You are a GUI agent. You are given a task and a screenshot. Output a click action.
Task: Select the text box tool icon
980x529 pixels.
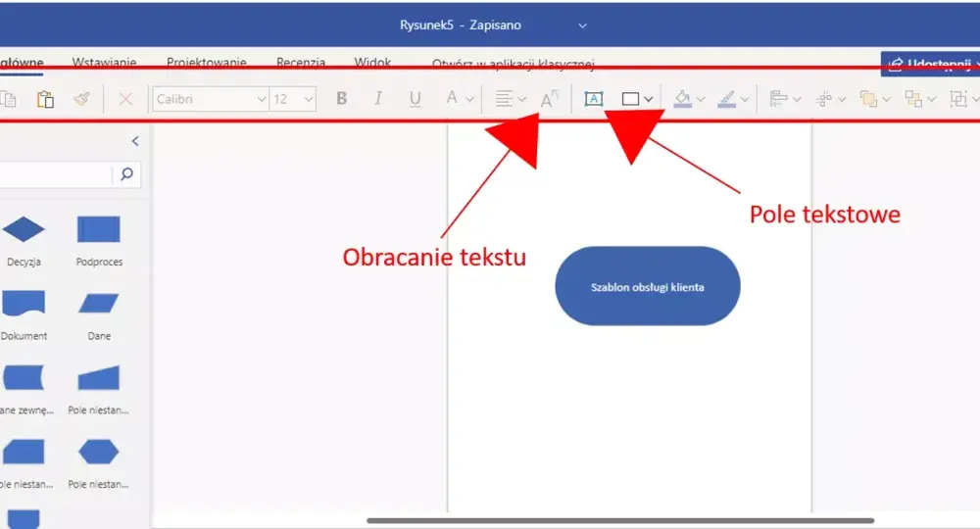click(x=594, y=99)
